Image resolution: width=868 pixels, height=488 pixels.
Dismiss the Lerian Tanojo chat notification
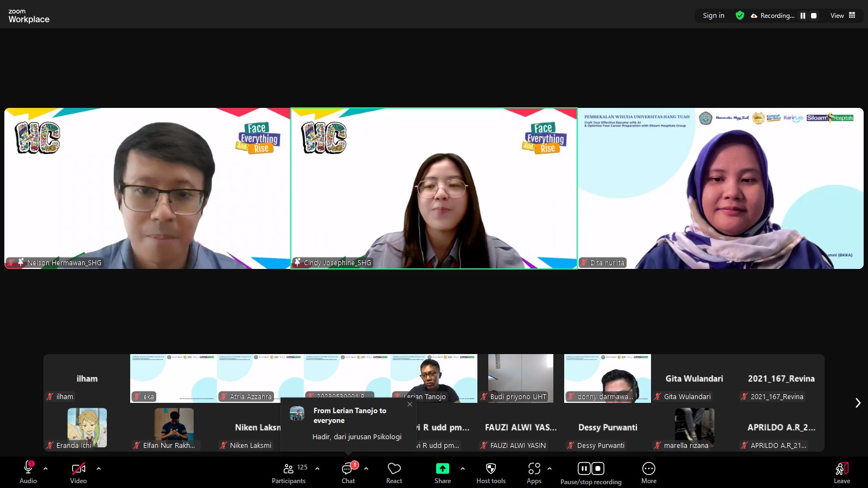coord(410,404)
